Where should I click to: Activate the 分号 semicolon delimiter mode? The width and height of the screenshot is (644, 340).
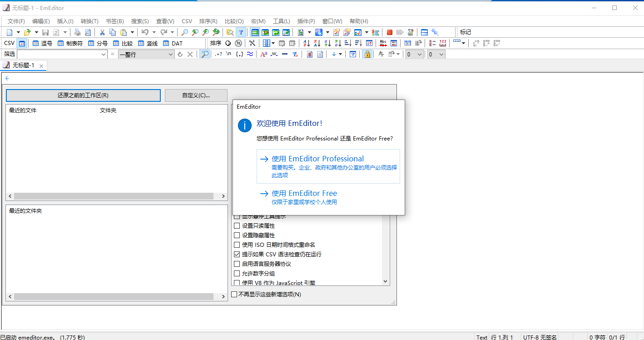point(97,43)
